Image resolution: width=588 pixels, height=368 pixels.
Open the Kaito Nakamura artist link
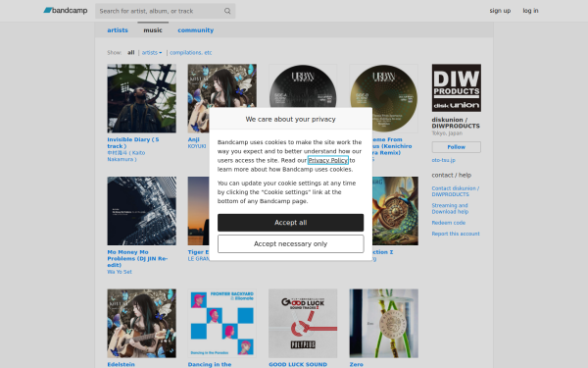[x=126, y=156]
